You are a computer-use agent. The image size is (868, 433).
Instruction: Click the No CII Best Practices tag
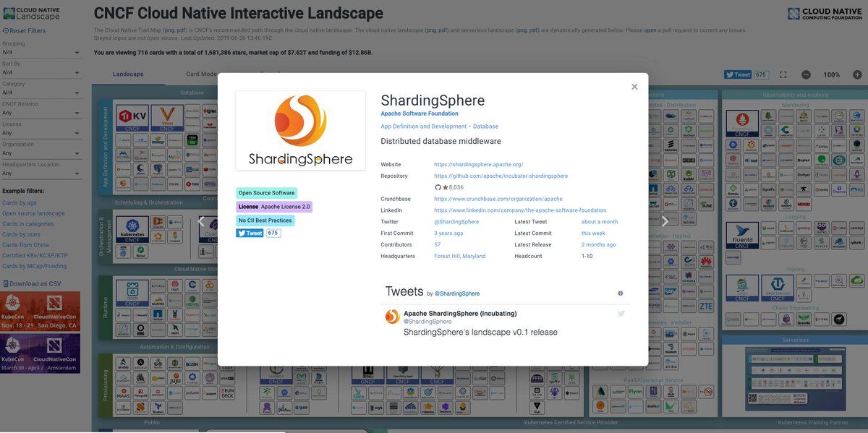(x=265, y=220)
